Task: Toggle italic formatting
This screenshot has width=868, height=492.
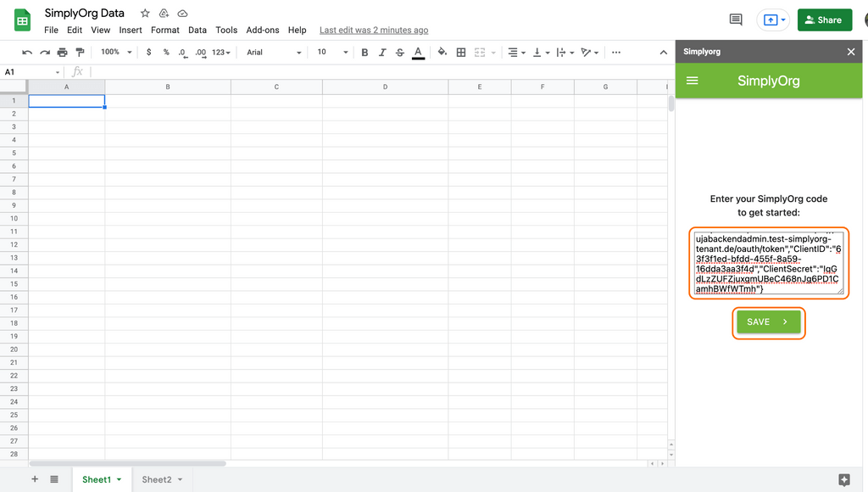Action: 382,52
